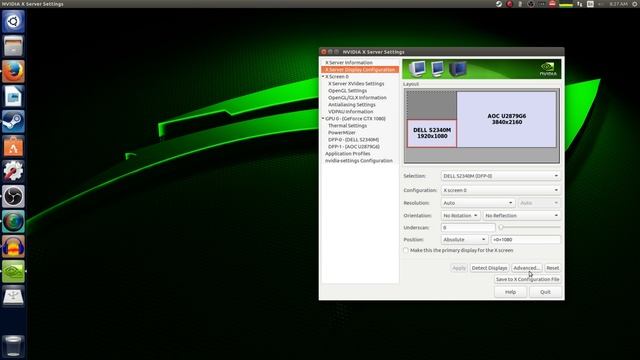Launch Audacity from the dock
Viewport: 640px width, 360px height.
[x=13, y=246]
